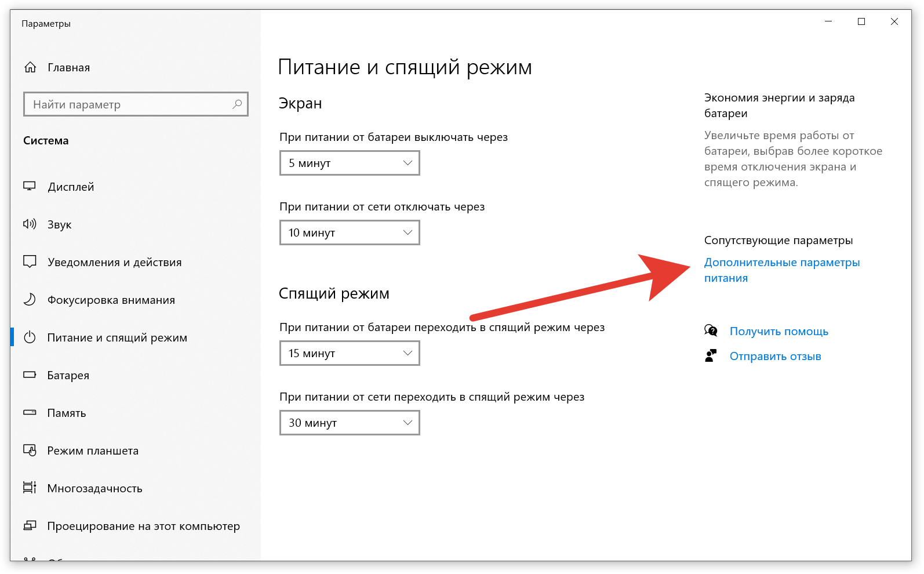Open Проецирование на этот компьютер section
Viewport: 924px width, 574px height.
[x=143, y=526]
